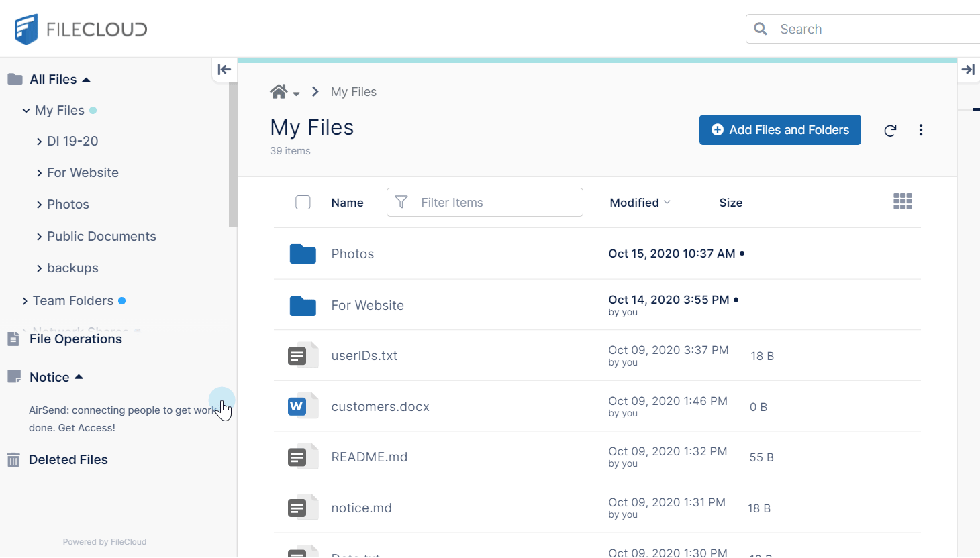
Task: Collapse the left sidebar panel
Action: pos(224,70)
